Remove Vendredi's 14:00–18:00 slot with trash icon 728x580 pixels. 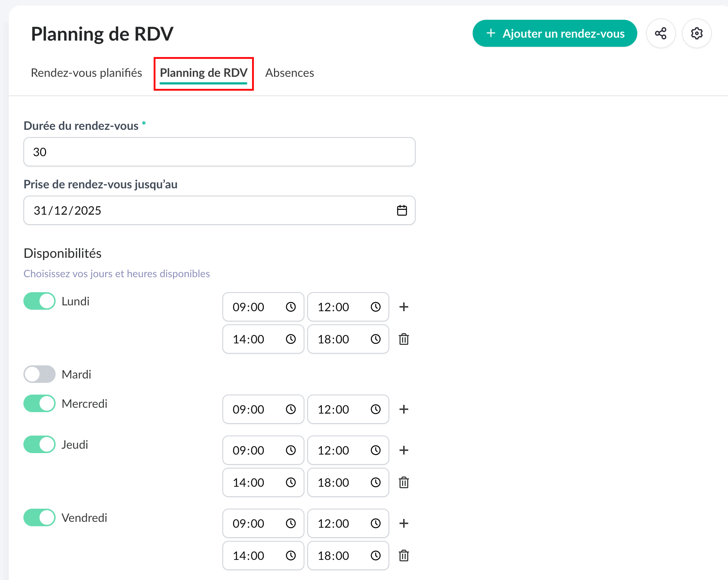pyautogui.click(x=404, y=555)
